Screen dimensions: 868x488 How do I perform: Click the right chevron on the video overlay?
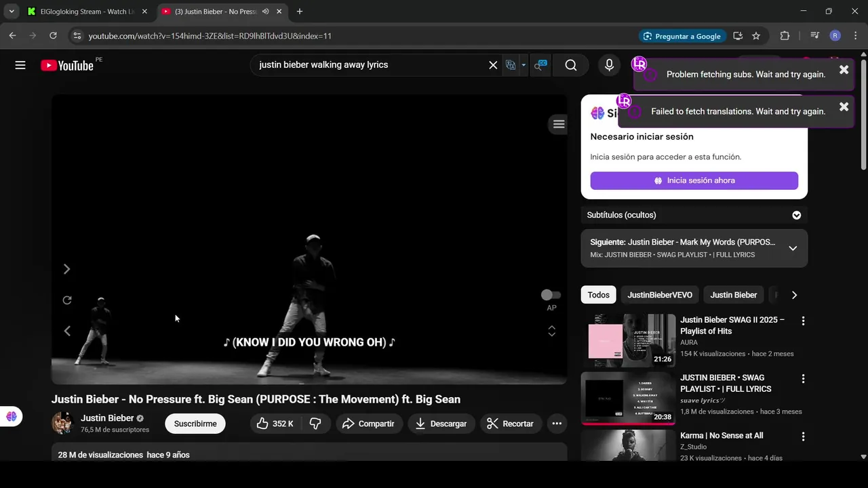(66, 269)
